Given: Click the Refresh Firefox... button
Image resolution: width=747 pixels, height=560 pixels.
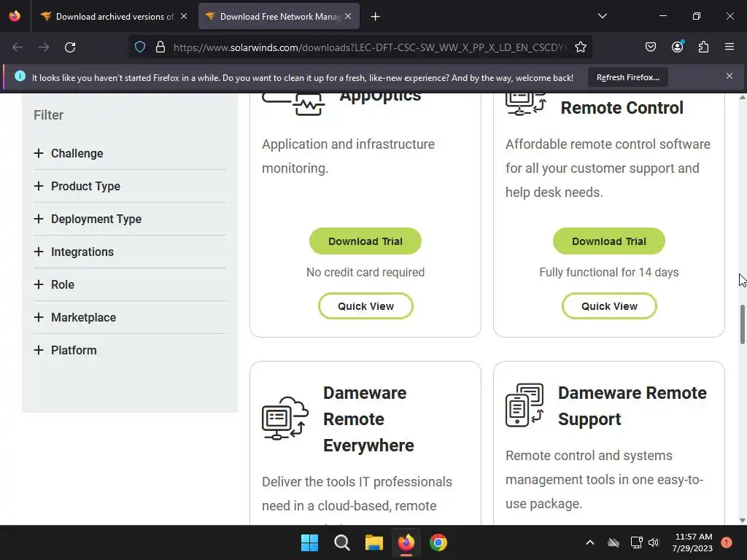Looking at the screenshot, I should [628, 77].
